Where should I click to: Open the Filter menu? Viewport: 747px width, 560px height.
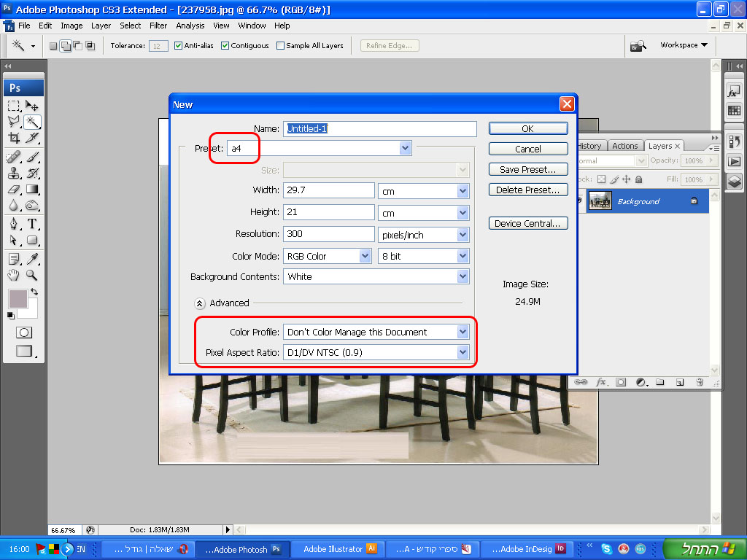click(x=158, y=26)
